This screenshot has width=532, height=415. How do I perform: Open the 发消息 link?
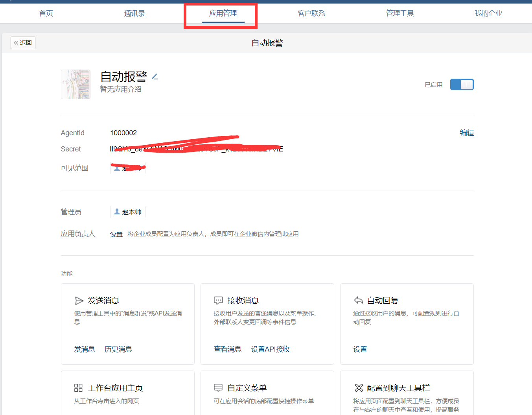point(85,349)
